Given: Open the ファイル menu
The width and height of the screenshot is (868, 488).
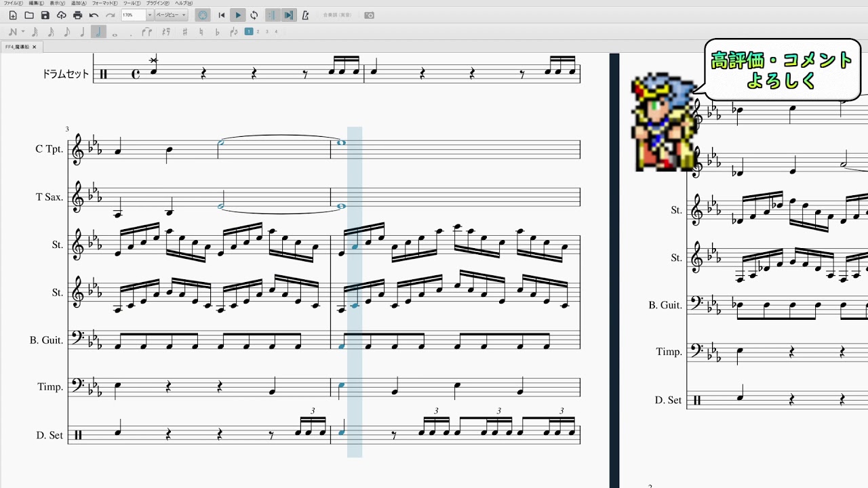Looking at the screenshot, I should [13, 3].
